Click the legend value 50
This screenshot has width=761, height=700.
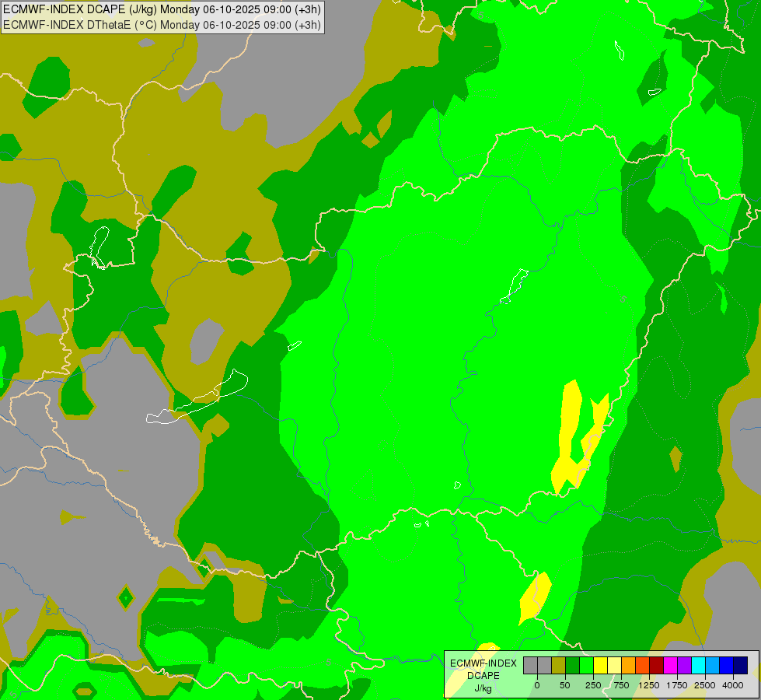(565, 685)
